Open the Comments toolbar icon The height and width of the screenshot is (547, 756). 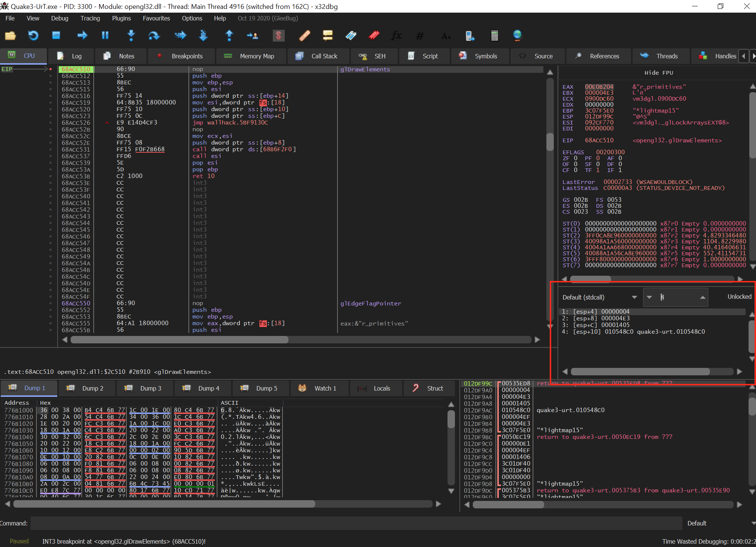[x=328, y=35]
